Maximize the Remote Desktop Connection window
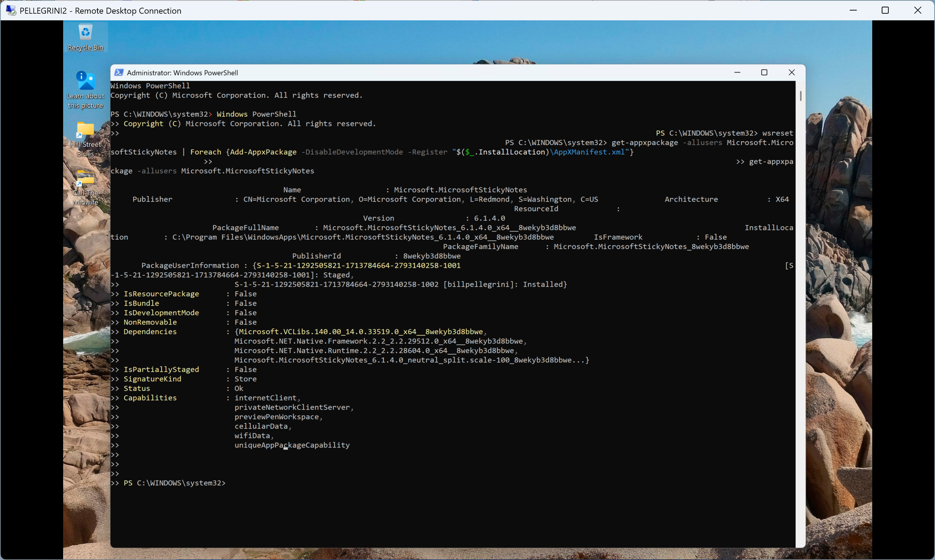 pos(885,10)
